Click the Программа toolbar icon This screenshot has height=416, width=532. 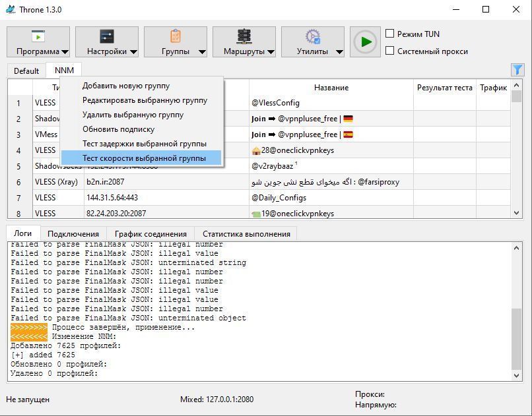click(x=38, y=36)
